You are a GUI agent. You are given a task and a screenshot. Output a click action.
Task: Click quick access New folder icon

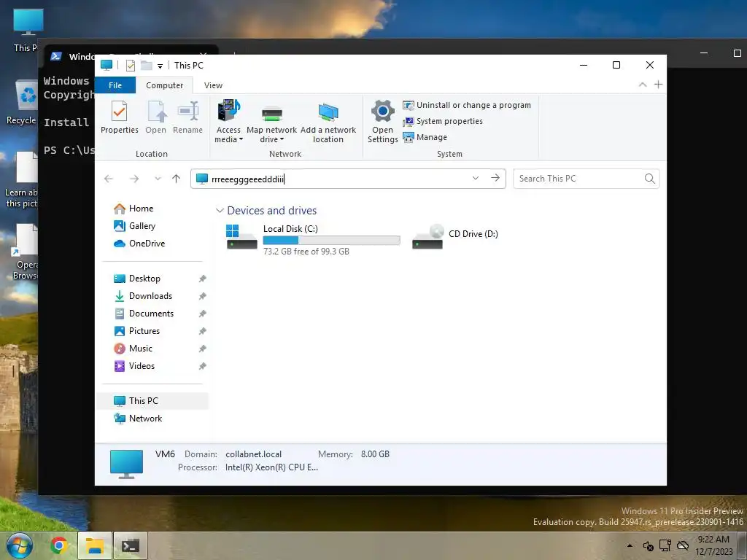click(146, 65)
